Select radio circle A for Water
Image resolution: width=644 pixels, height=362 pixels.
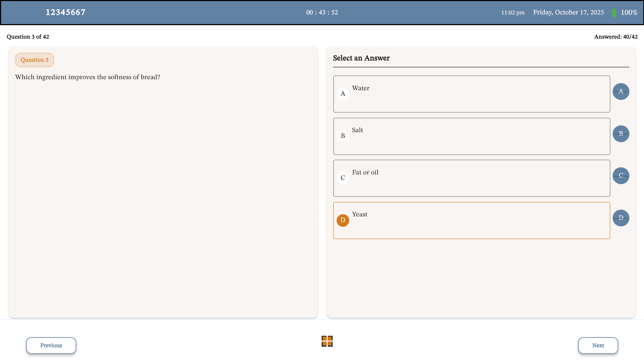click(x=343, y=94)
